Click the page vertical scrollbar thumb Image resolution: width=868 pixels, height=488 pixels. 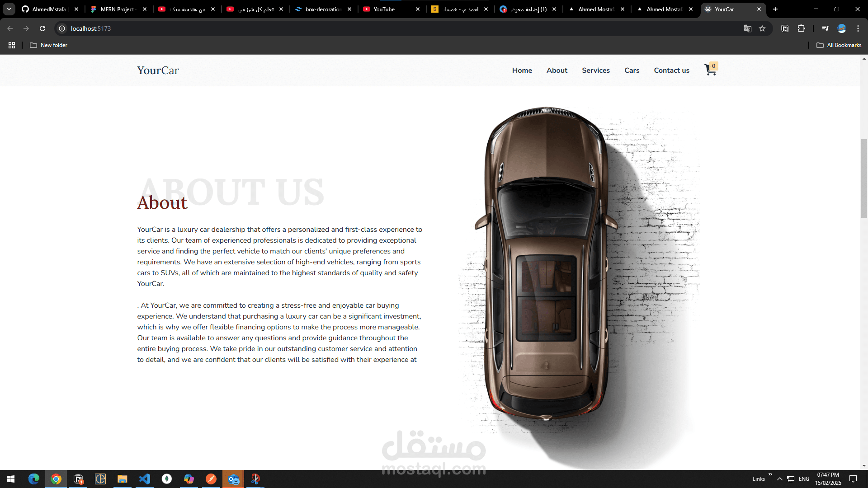click(864, 178)
